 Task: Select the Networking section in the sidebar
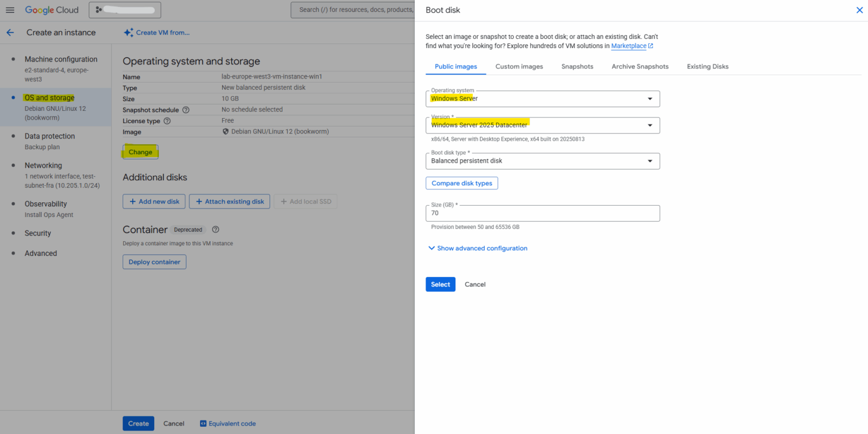coord(43,165)
